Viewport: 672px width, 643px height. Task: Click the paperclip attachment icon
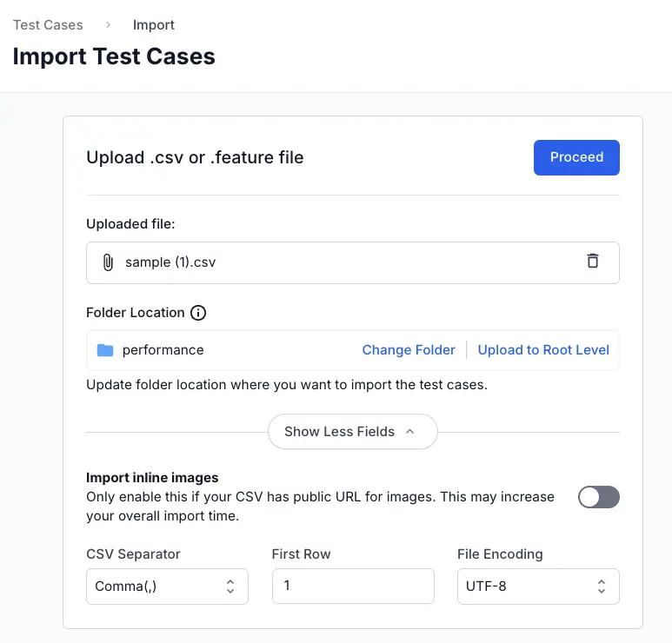coord(108,262)
